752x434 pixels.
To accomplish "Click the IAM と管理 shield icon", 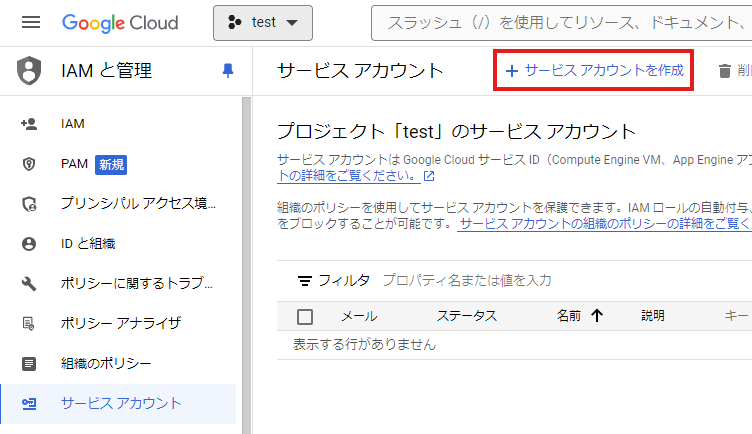I will point(29,70).
